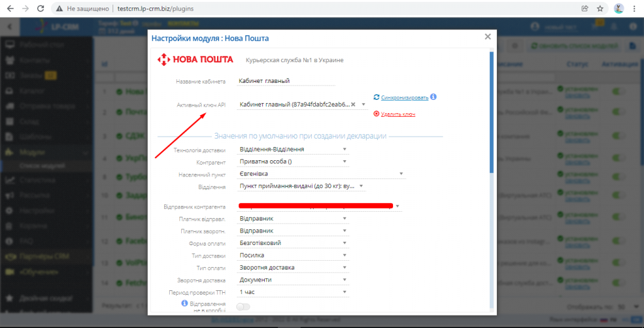Go back in the browser
The width and height of the screenshot is (644, 328).
[x=10, y=8]
